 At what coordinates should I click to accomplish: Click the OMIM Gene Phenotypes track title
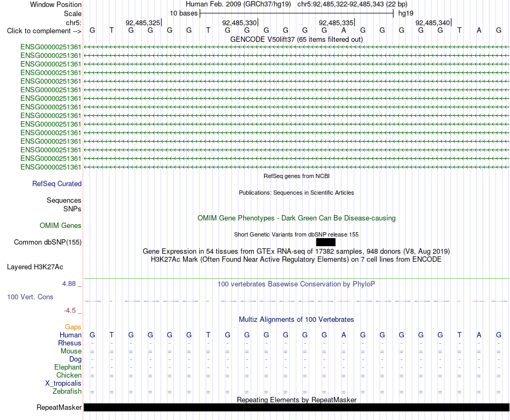296,218
